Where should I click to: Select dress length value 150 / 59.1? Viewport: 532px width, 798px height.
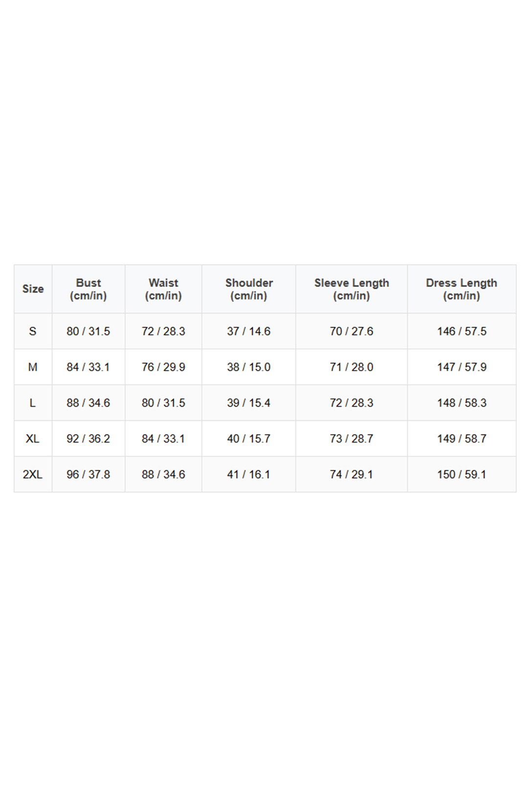462,474
